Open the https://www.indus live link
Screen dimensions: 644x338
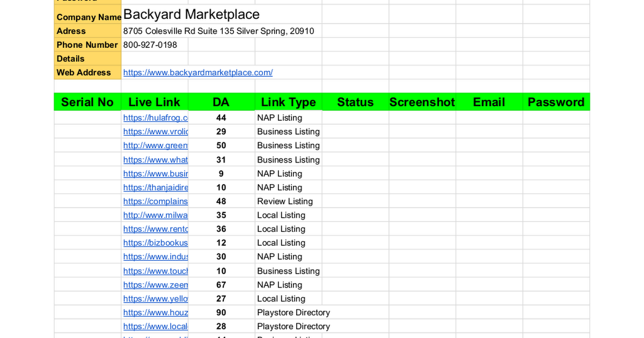tap(156, 257)
